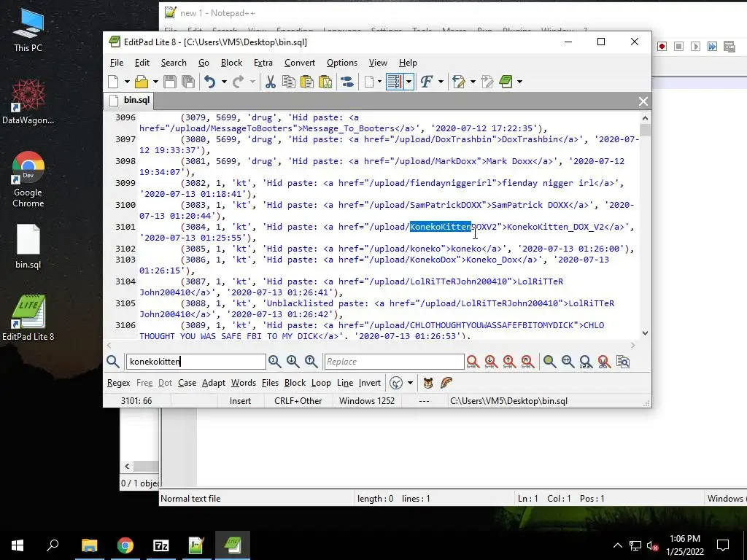Click the Copy icon in toolbar
Image resolution: width=747 pixels, height=560 pixels.
click(289, 82)
